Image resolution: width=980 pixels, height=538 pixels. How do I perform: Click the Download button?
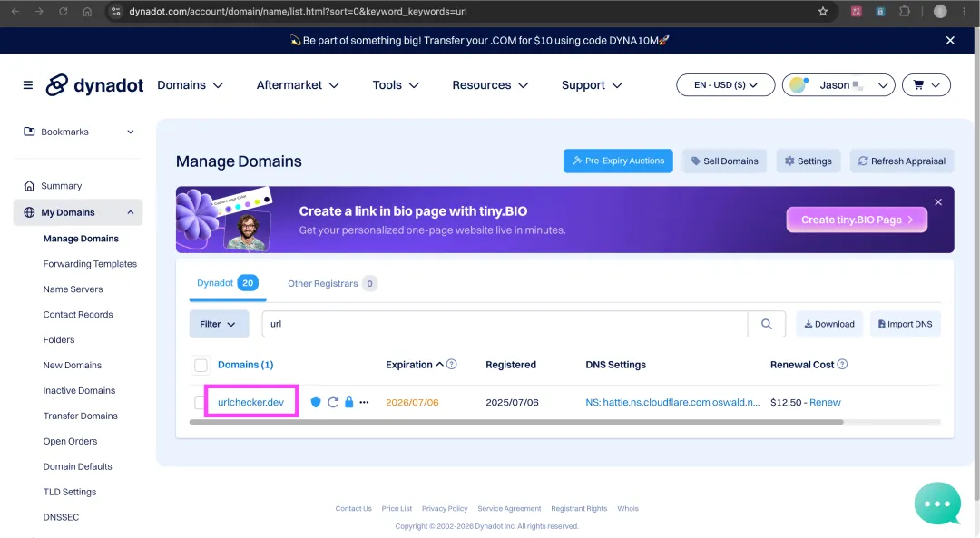[x=829, y=324]
